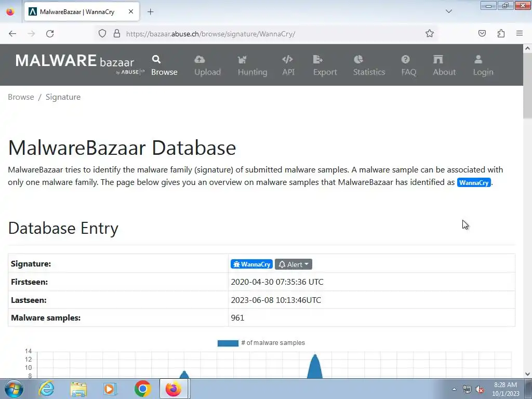Open Google Chrome from taskbar
The width and height of the screenshot is (532, 399).
[142, 389]
